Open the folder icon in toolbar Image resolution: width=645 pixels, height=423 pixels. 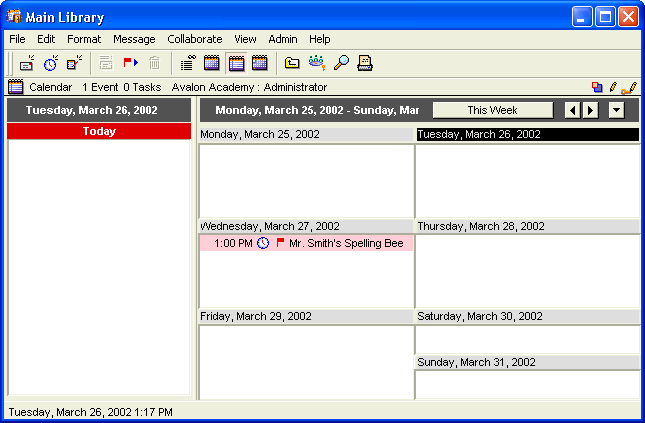(292, 63)
